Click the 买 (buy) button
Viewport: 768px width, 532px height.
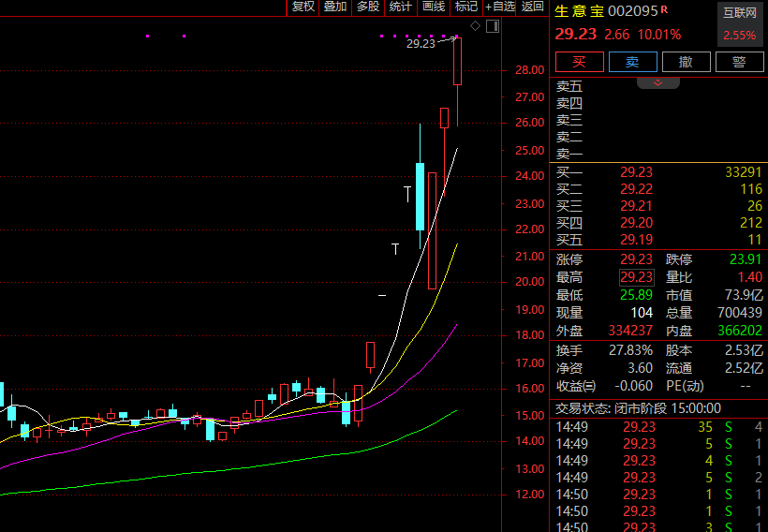click(x=579, y=62)
